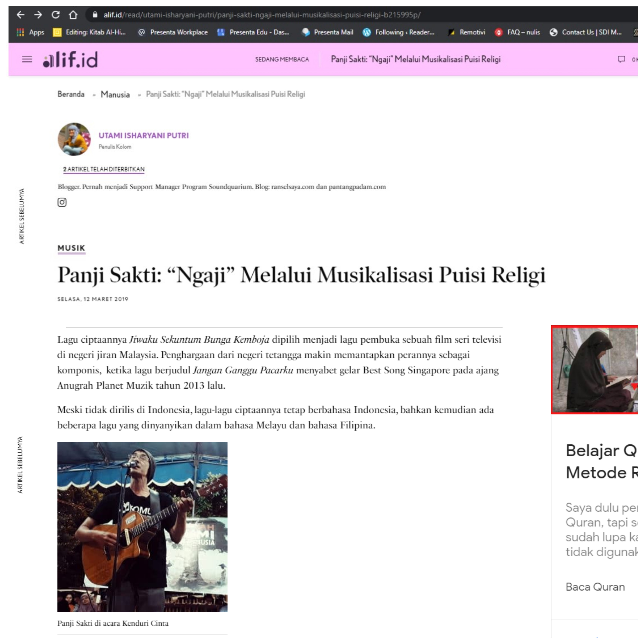Viewport: 644px width, 644px height.
Task: Click the comment bubble icon in header
Action: coord(621,59)
